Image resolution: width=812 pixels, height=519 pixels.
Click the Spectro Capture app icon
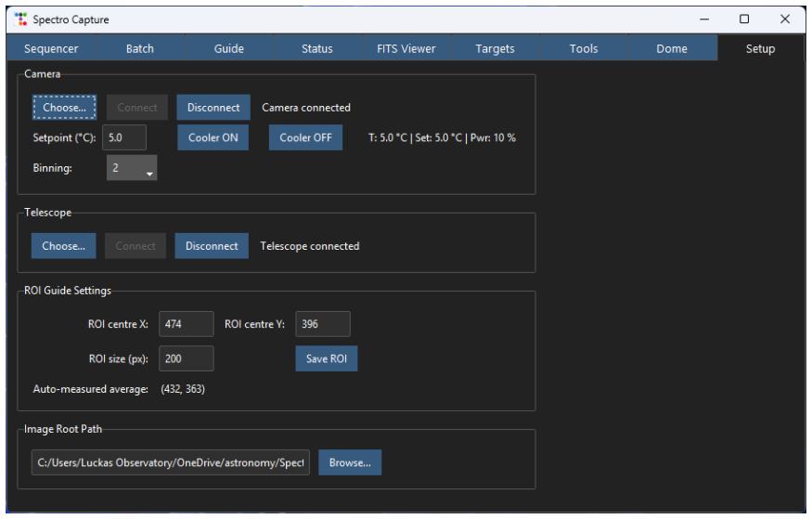point(20,19)
